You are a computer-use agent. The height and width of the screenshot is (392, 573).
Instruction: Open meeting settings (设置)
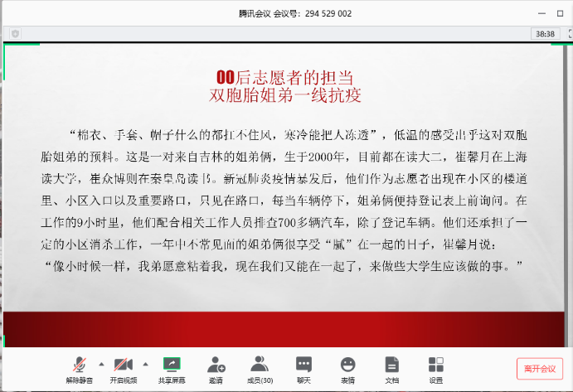[x=435, y=368]
